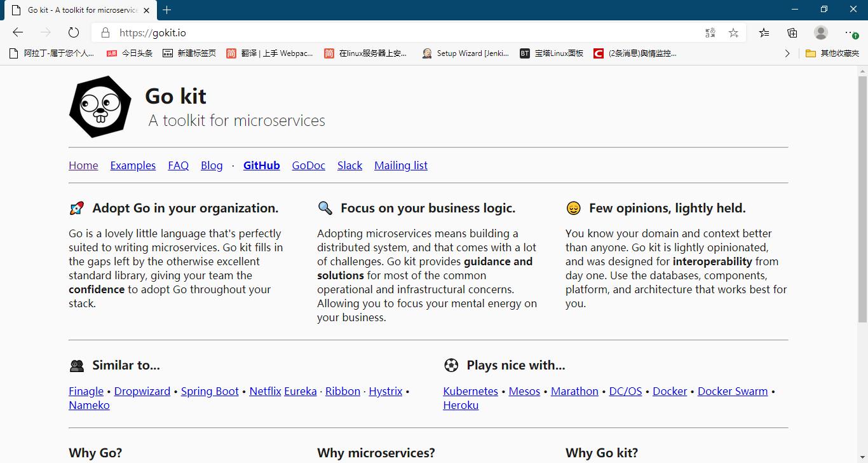Click the user profile avatar icon
Screen dimensions: 868x463
click(820, 32)
